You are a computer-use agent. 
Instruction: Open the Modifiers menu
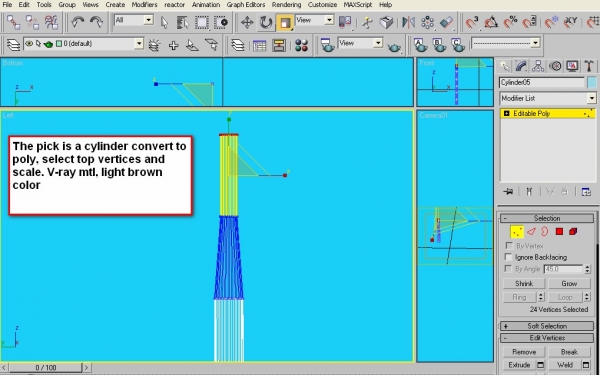point(144,5)
